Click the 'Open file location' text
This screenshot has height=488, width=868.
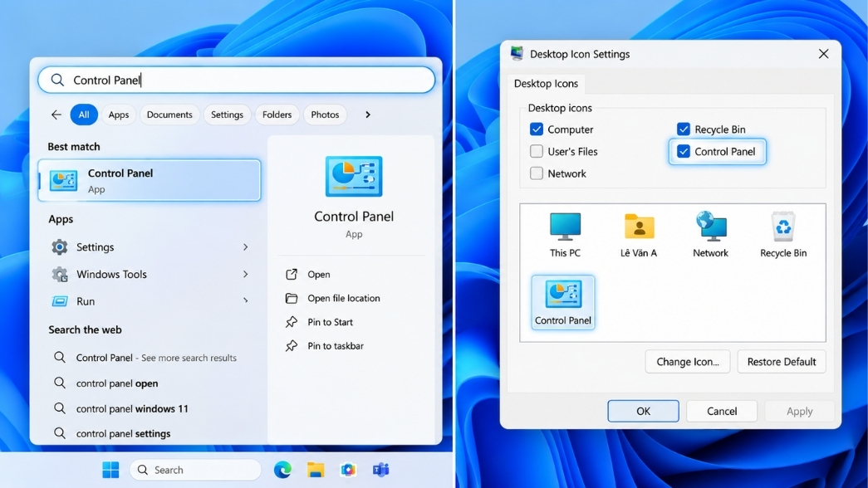coord(344,298)
